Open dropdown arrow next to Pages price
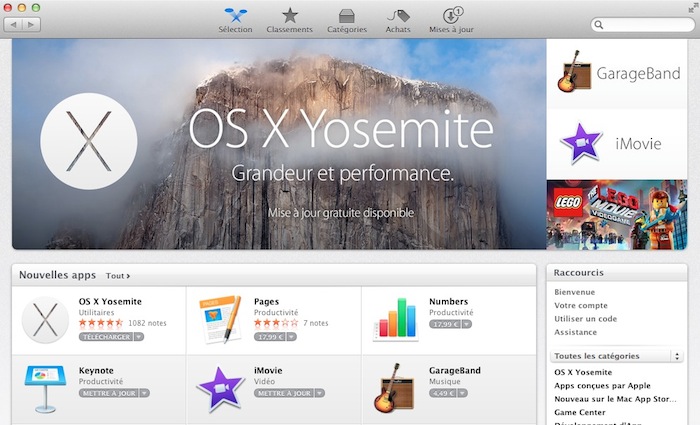The width and height of the screenshot is (700, 425). point(291,337)
